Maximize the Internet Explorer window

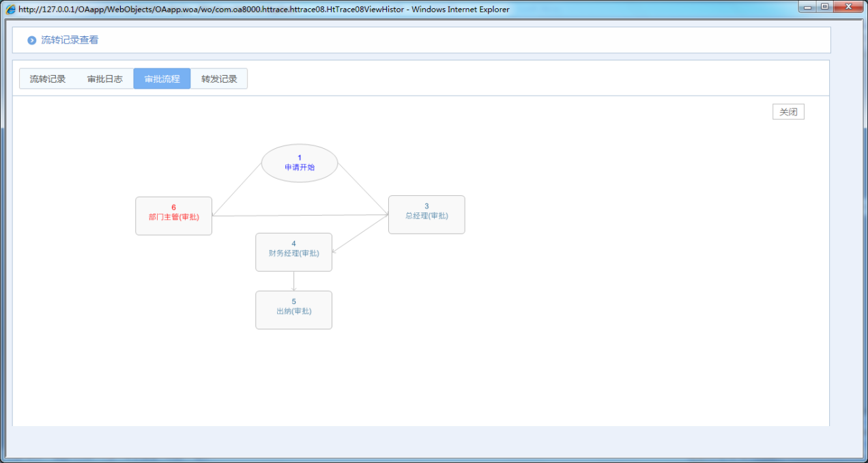tap(825, 8)
